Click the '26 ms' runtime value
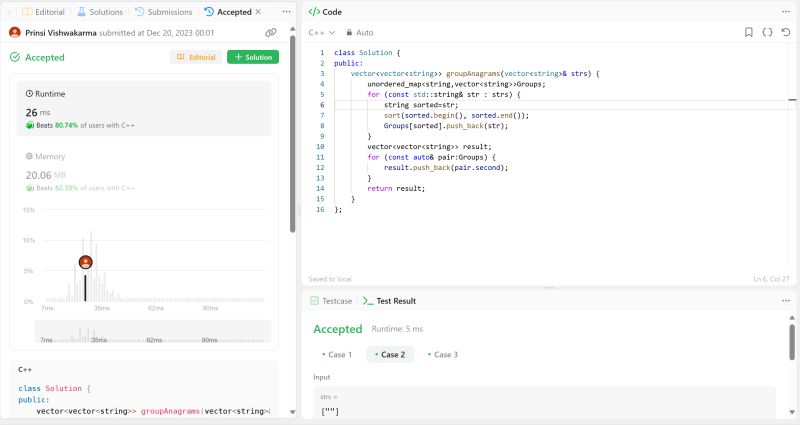 click(x=38, y=112)
